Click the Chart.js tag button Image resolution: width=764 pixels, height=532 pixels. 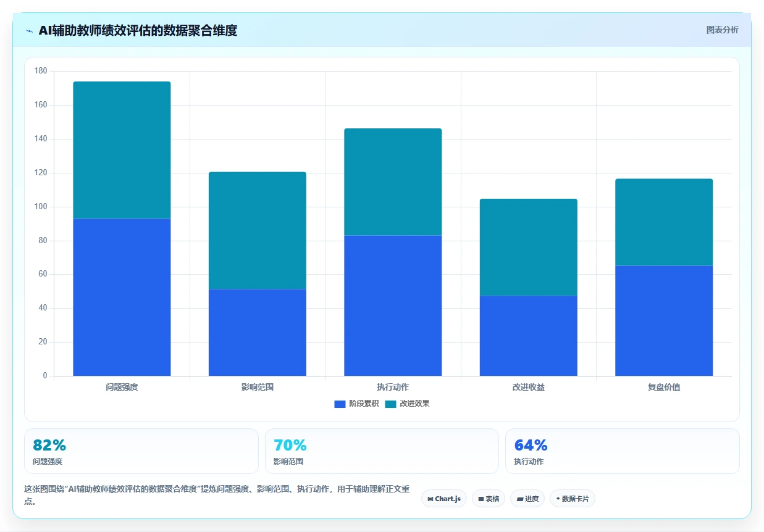click(444, 499)
